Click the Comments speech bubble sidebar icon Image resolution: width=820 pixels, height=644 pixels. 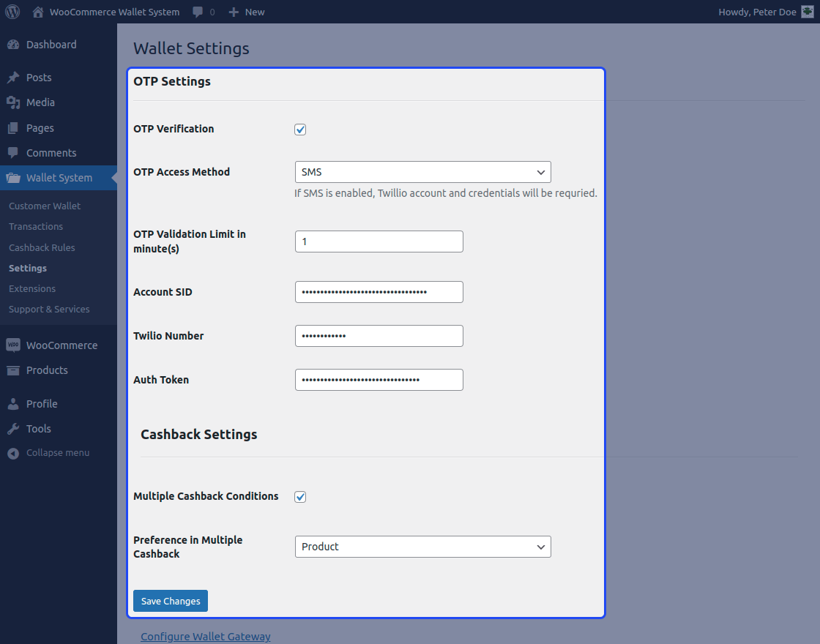tap(13, 153)
